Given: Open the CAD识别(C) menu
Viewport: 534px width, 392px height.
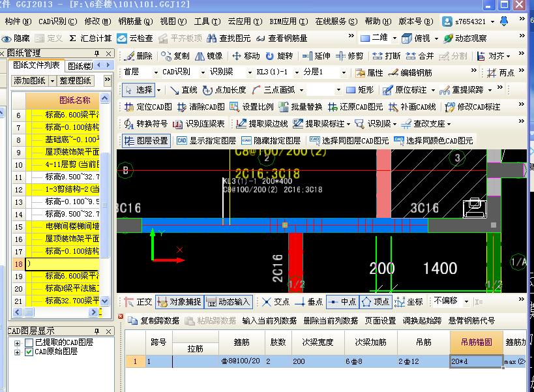Looking at the screenshot, I should click(x=58, y=22).
